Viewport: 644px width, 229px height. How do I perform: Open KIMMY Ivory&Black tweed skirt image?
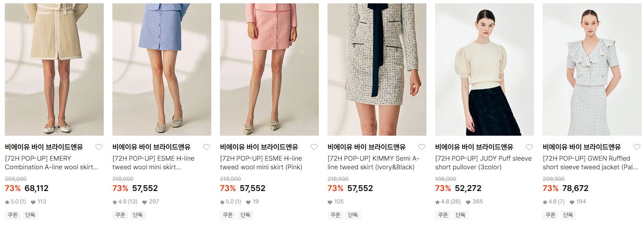click(377, 69)
